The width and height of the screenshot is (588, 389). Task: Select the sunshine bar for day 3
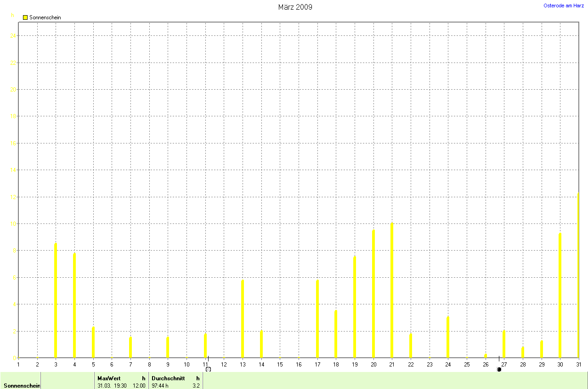(56, 300)
